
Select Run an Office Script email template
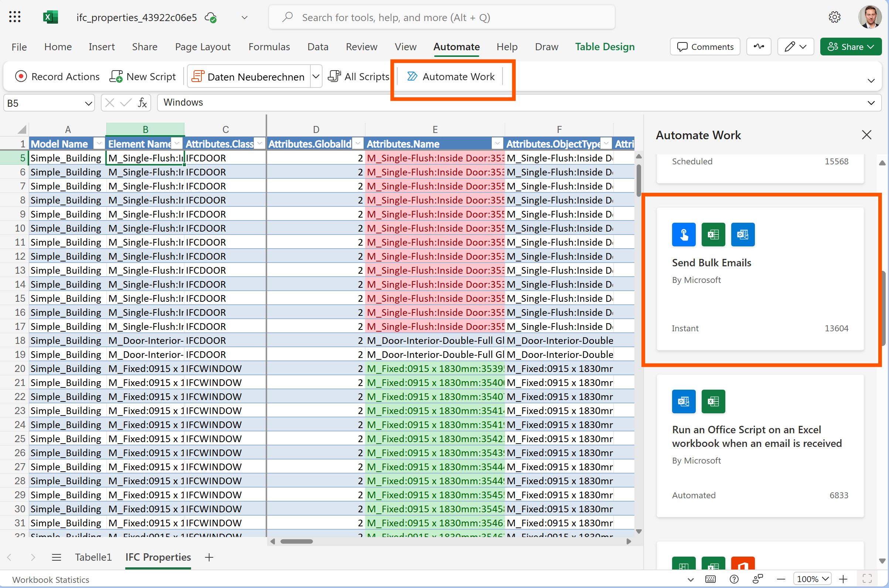tap(760, 446)
